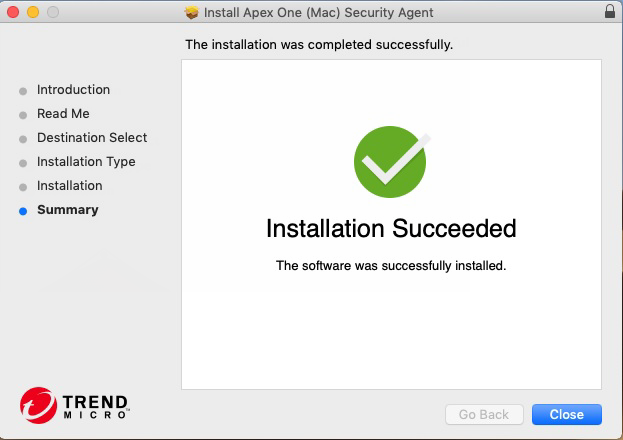The height and width of the screenshot is (440, 623).
Task: Click the "Installation Succeeded" heading
Action: [x=391, y=229]
